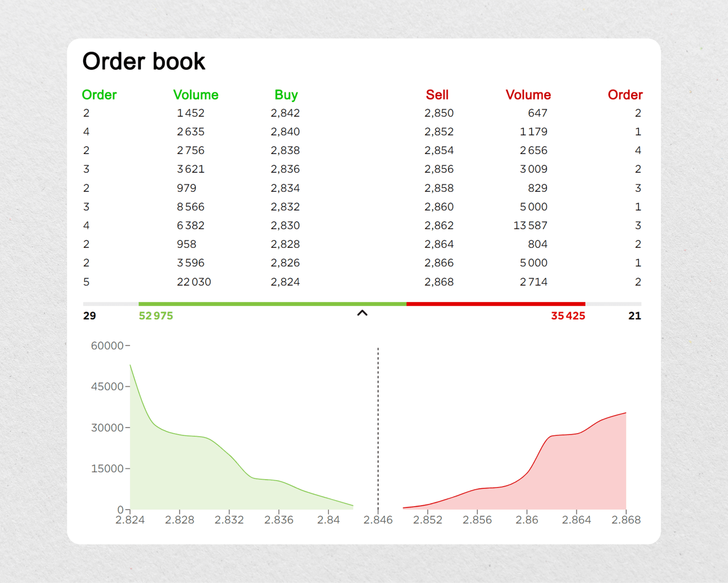Sort by the Buy column header
This screenshot has height=583, width=728.
click(286, 95)
